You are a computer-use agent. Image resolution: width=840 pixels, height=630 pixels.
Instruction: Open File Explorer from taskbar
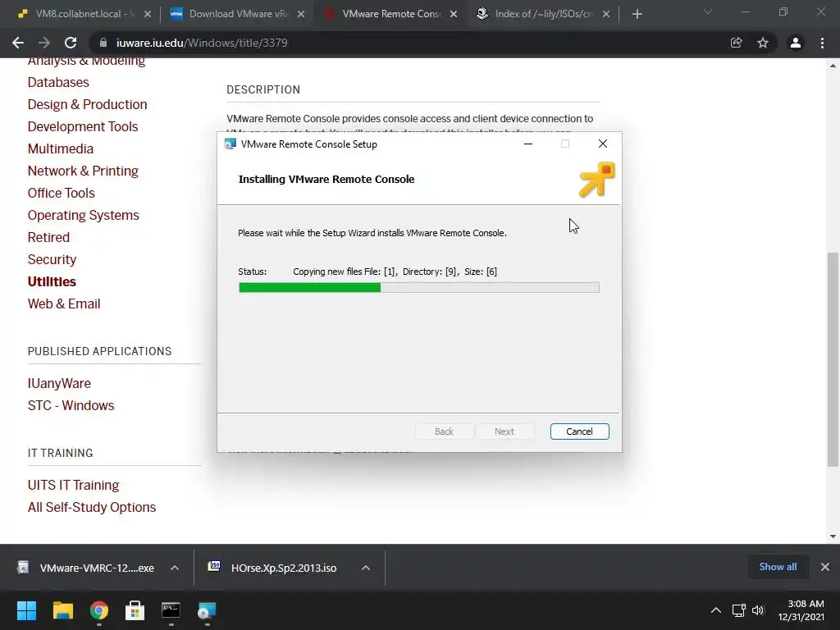(x=62, y=610)
